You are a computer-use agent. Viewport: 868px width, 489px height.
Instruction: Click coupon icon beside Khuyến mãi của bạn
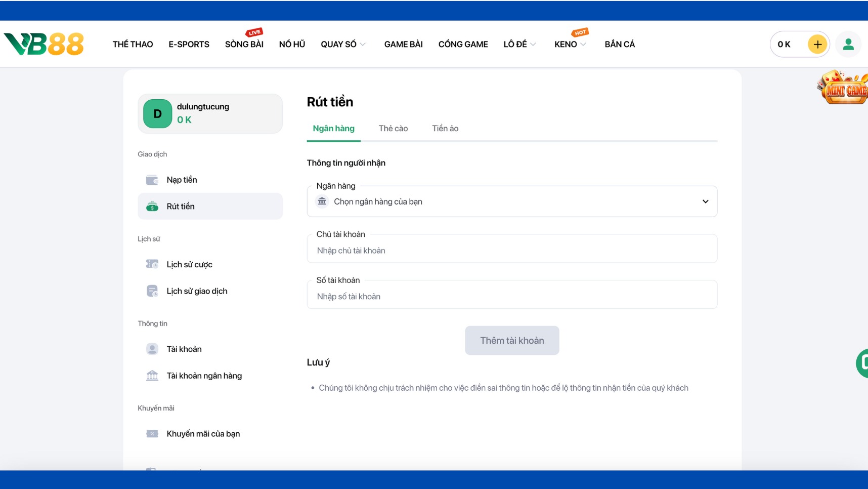[152, 434]
